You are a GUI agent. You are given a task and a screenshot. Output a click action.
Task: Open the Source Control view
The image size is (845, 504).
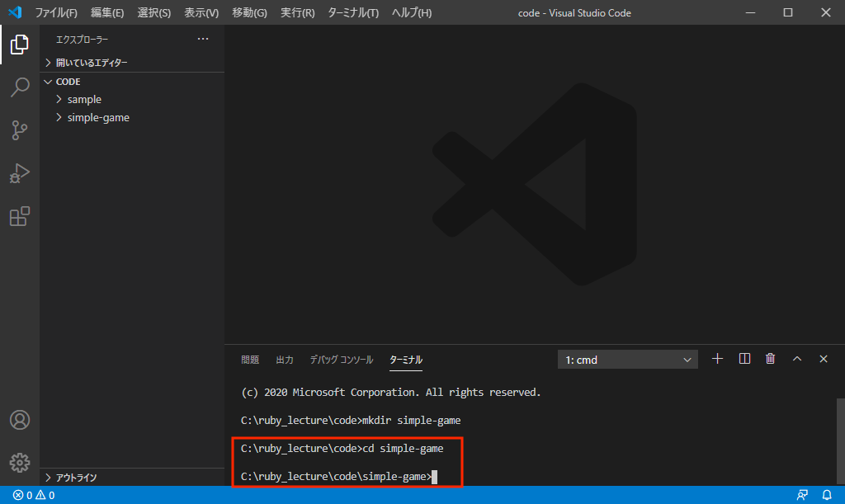point(20,130)
